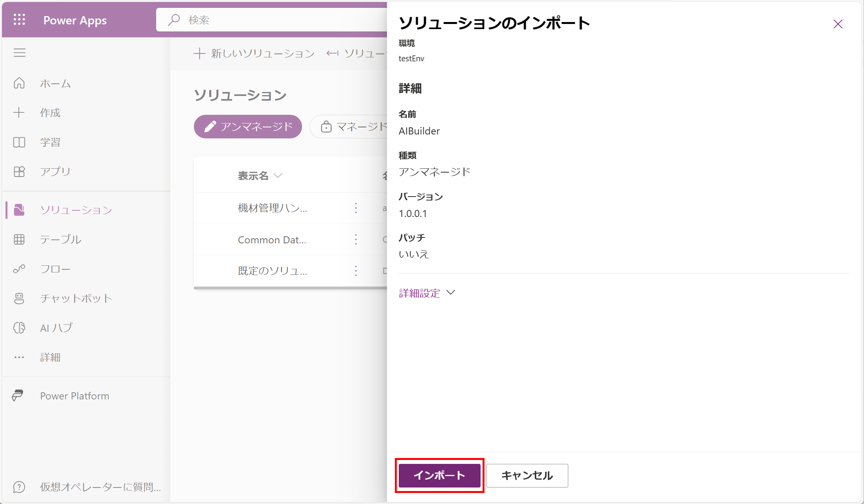Screen dimensions: 864x504
Task: Click the キャンセル button
Action: pos(527,476)
